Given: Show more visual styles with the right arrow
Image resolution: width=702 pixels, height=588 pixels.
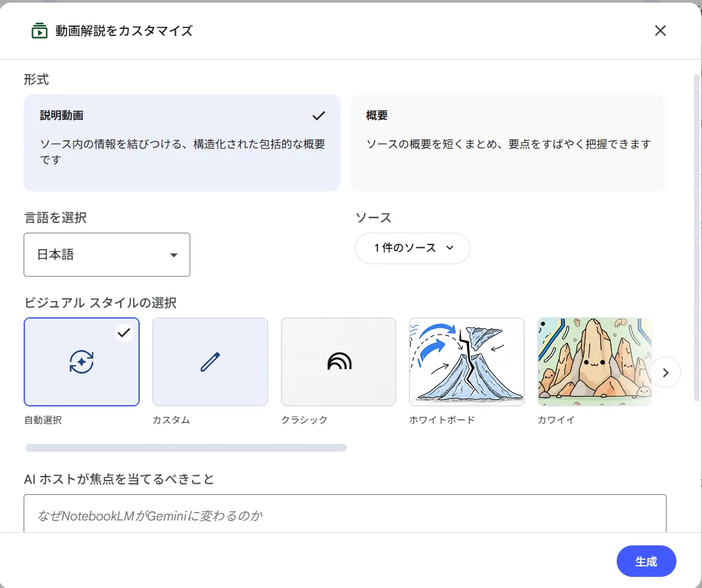Looking at the screenshot, I should point(665,372).
